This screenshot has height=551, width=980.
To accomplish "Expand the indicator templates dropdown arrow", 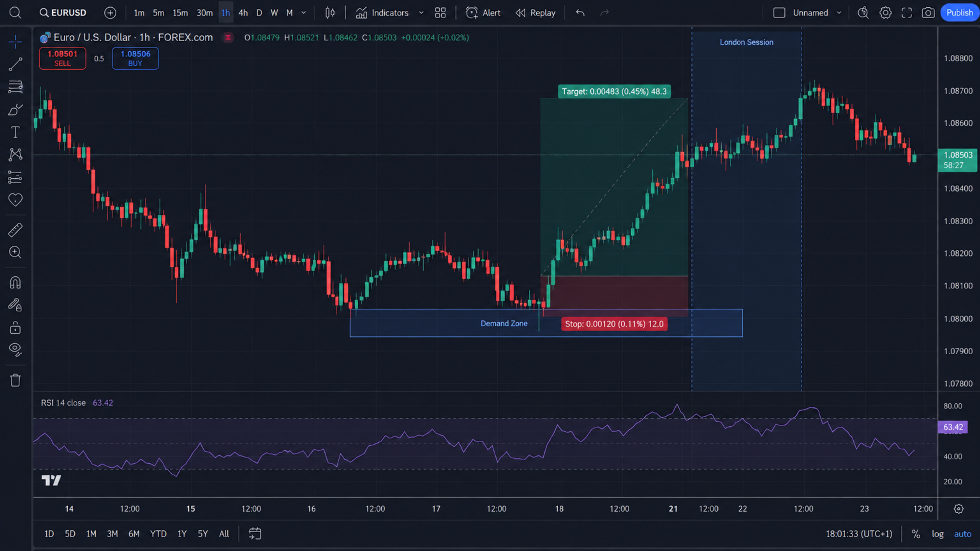I will point(421,13).
